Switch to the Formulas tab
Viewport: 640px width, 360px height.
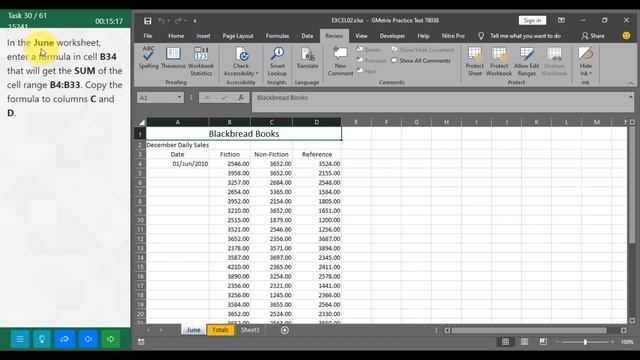pyautogui.click(x=277, y=36)
